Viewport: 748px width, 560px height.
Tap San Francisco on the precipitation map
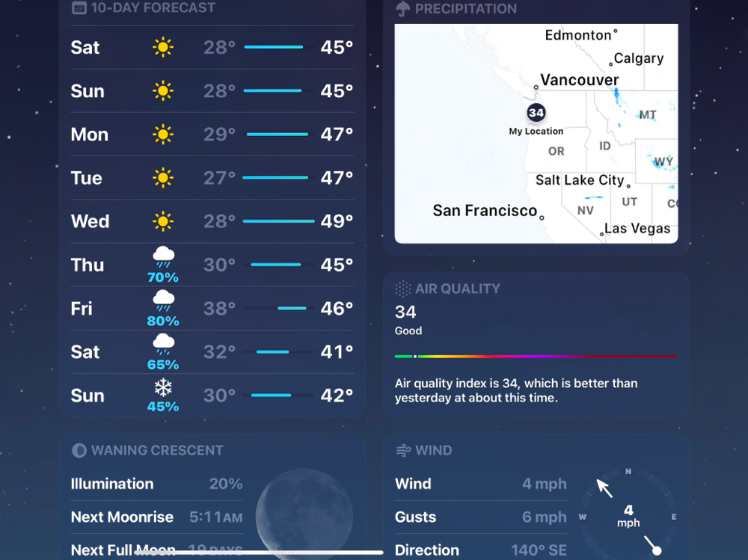[485, 210]
